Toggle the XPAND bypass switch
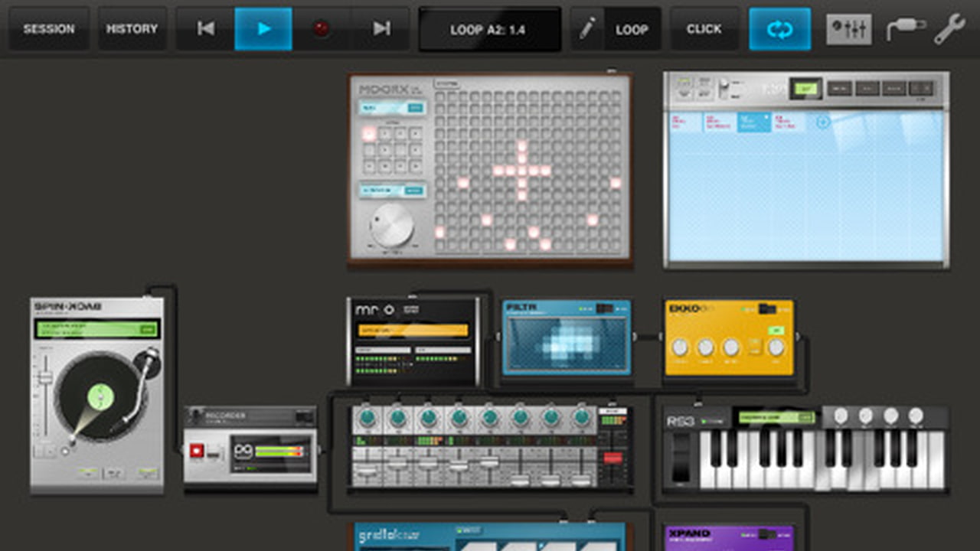980x551 pixels. [767, 533]
